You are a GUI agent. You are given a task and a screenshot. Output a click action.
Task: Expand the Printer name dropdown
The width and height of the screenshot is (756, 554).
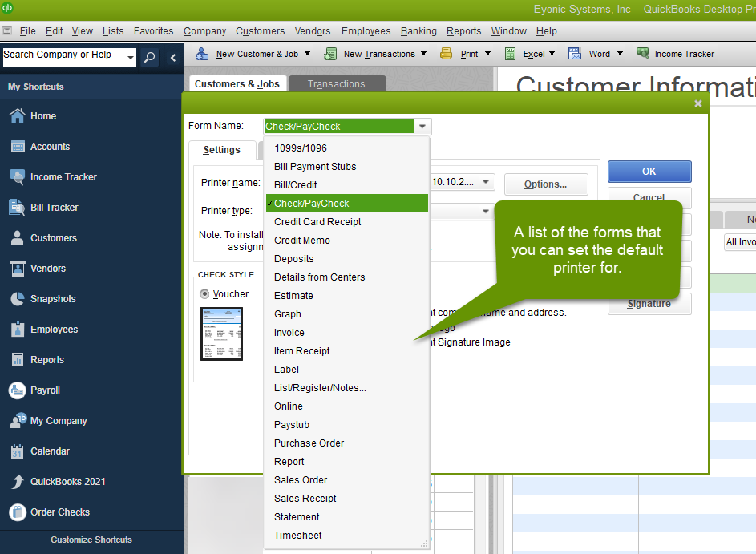tap(486, 182)
